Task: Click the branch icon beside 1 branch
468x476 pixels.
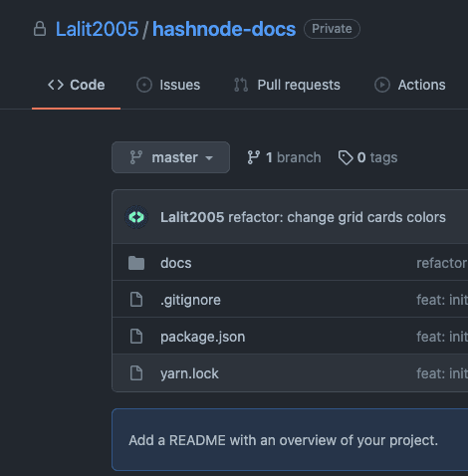Action: coord(254,157)
